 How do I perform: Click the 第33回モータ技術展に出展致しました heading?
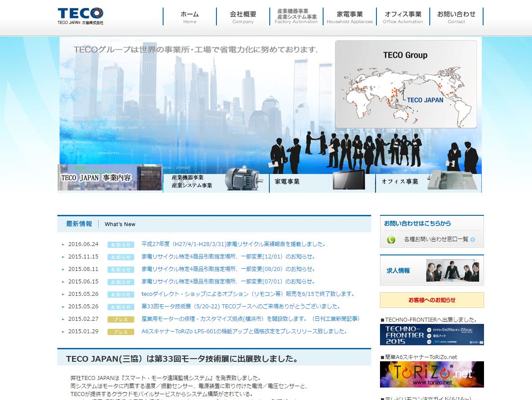pyautogui.click(x=183, y=359)
